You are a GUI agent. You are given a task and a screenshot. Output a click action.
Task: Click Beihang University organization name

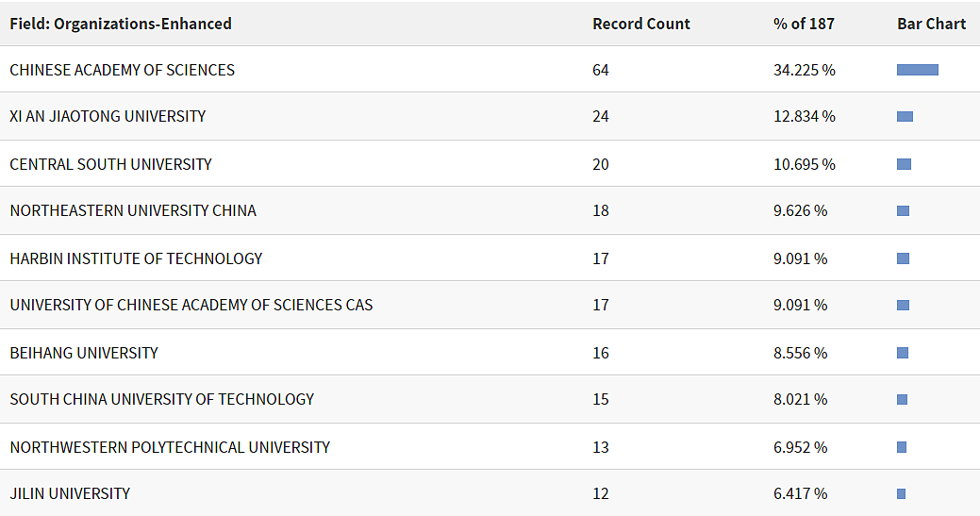[x=84, y=353]
